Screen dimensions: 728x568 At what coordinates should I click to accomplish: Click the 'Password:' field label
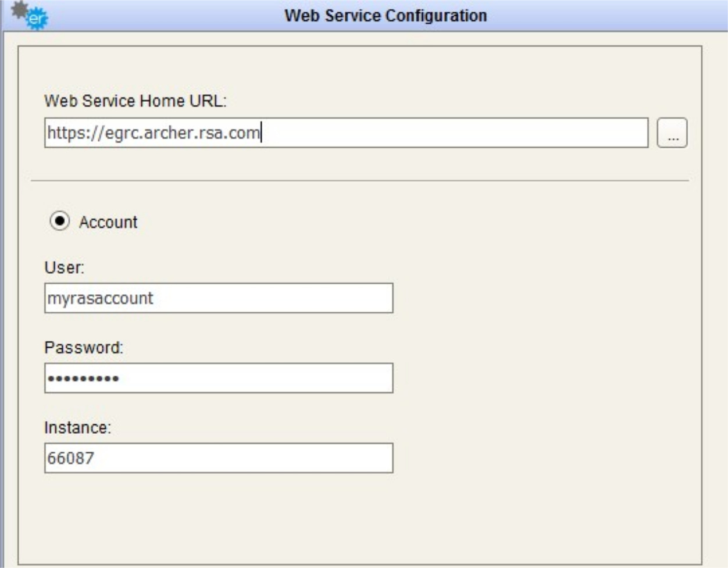point(84,348)
